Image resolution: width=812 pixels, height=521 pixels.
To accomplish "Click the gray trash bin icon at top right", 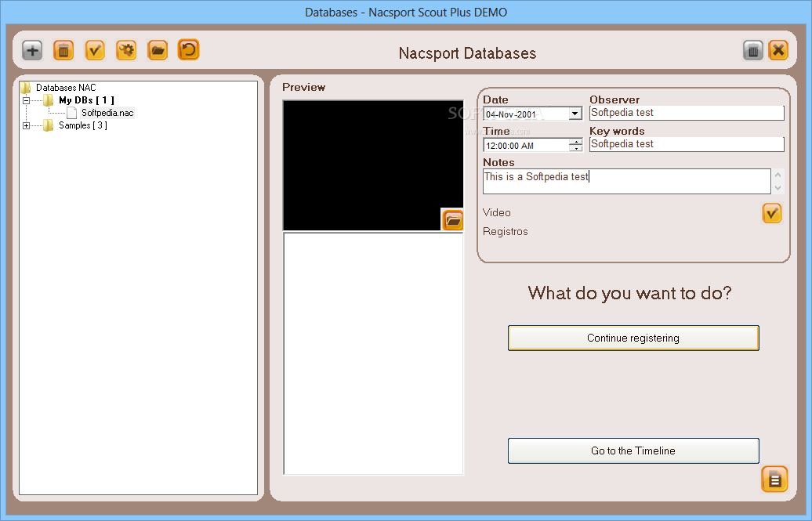I will pyautogui.click(x=753, y=50).
